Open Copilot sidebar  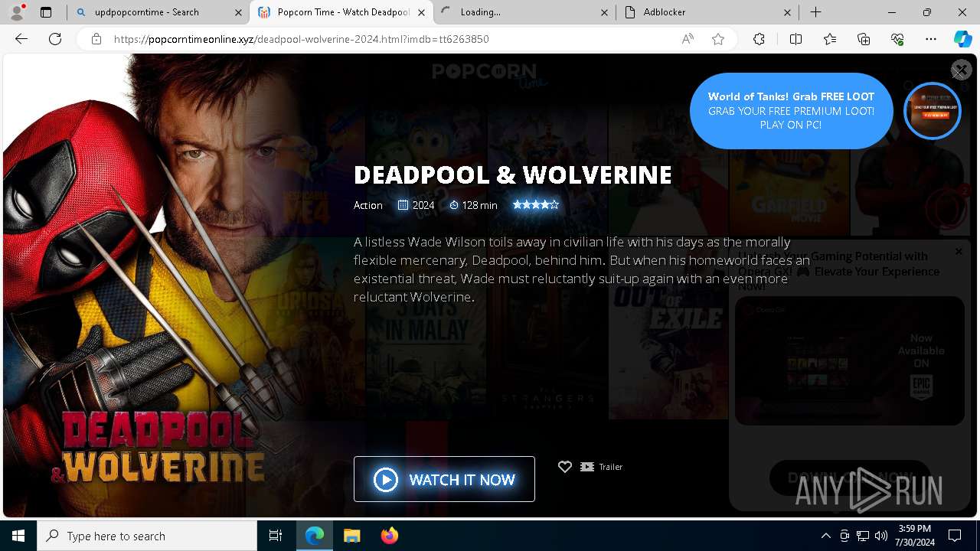click(962, 39)
